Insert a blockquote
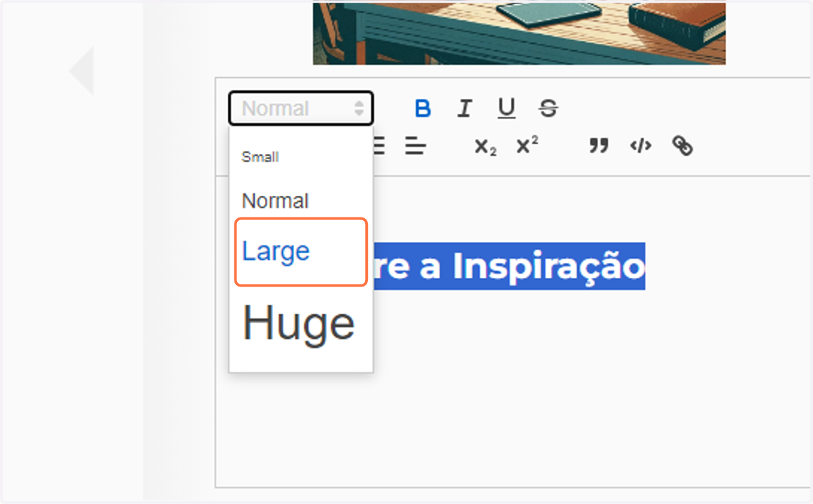 [x=598, y=146]
